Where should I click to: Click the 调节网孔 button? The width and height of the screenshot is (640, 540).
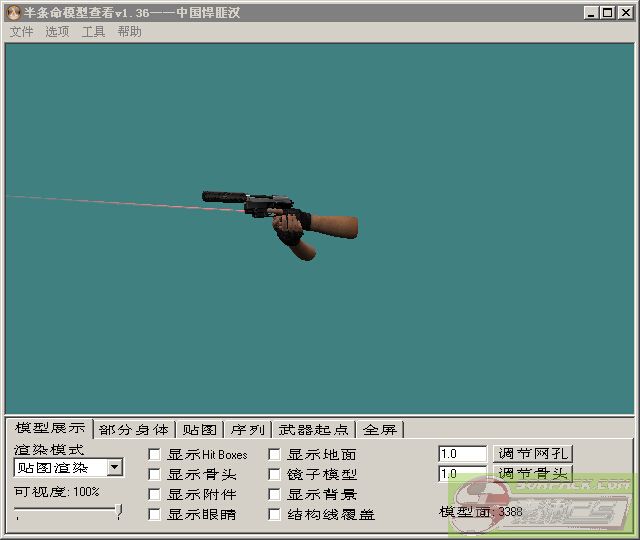(x=534, y=454)
